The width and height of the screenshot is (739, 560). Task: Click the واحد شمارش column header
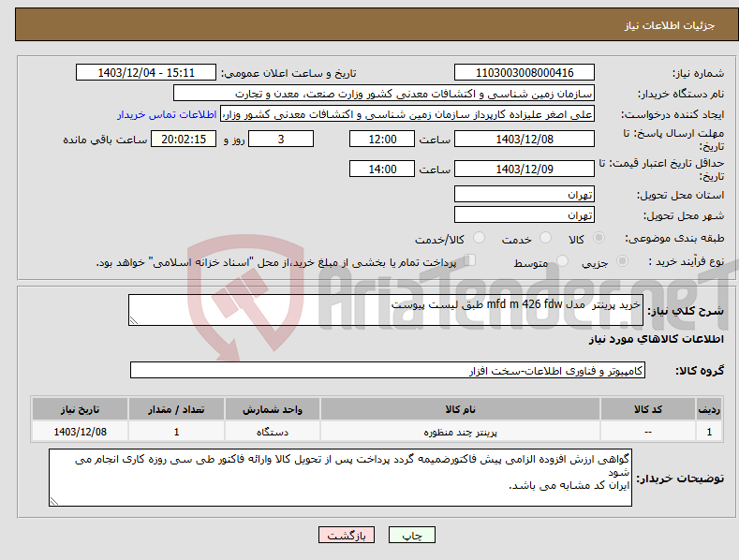tap(273, 409)
